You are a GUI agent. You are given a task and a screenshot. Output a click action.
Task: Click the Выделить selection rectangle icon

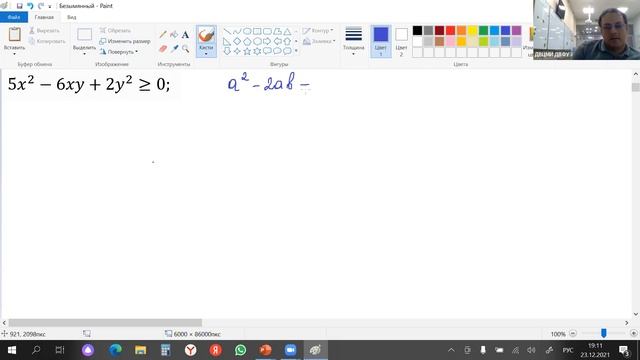pos(84,35)
